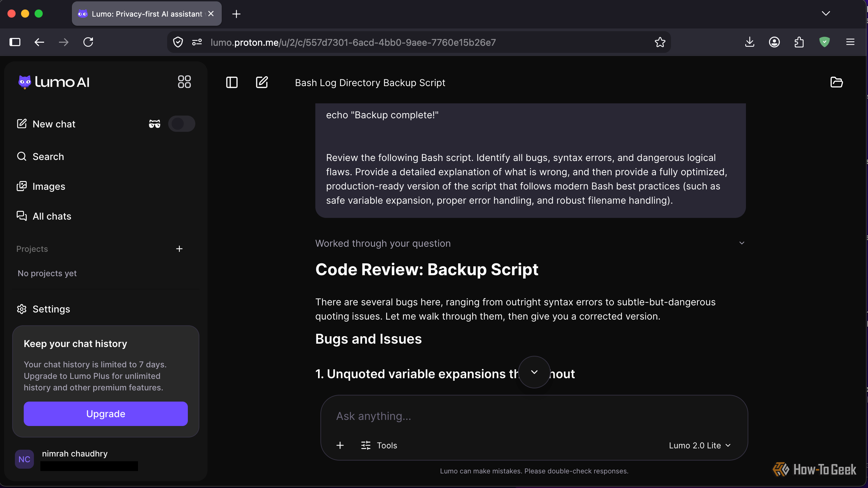Click the 'Projects' section label
The image size is (868, 488).
pos(32,249)
